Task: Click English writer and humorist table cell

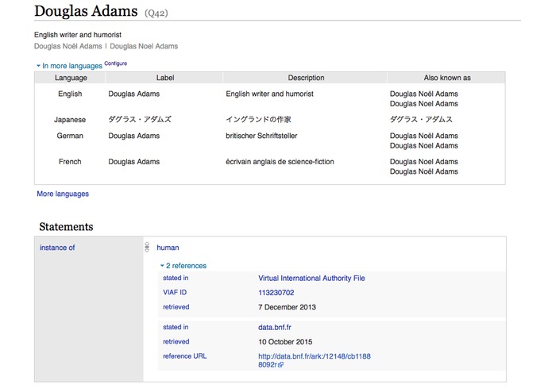Action: pyautogui.click(x=270, y=94)
